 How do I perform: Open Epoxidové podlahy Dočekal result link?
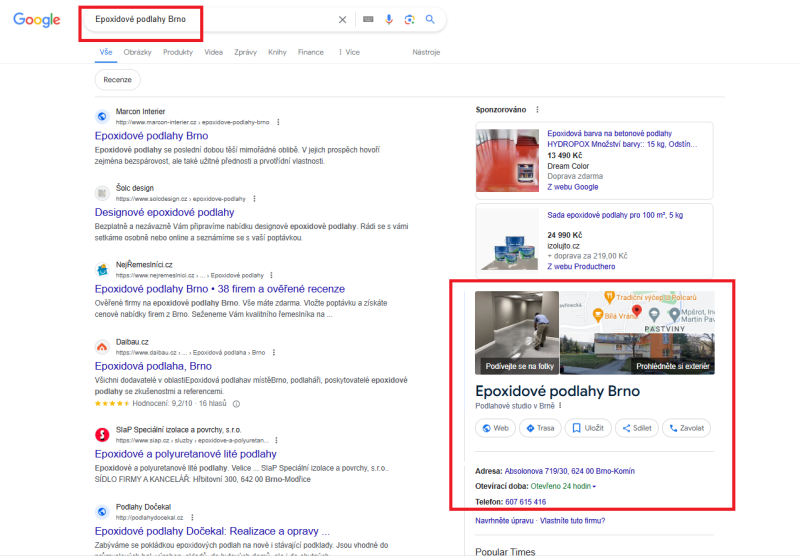(212, 531)
